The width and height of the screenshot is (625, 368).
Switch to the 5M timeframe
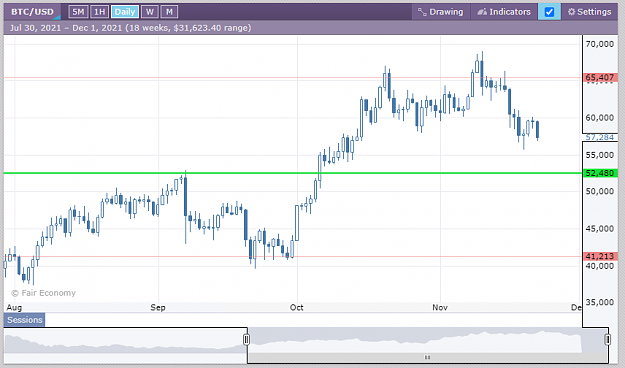(x=78, y=12)
